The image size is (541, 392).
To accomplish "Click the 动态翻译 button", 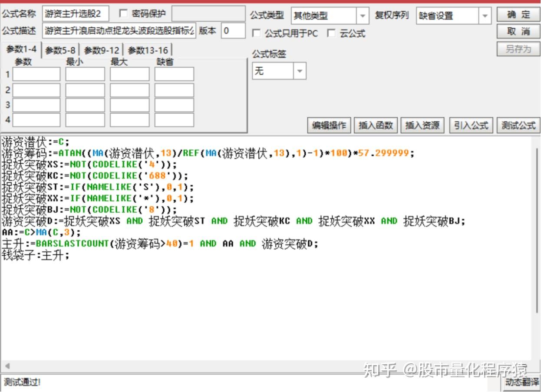I will click(x=521, y=382).
